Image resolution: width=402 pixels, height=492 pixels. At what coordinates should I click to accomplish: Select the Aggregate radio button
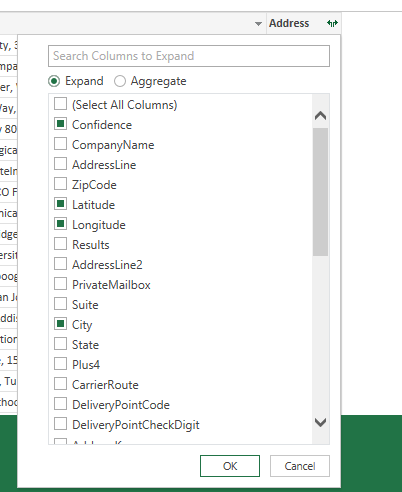[x=120, y=81]
